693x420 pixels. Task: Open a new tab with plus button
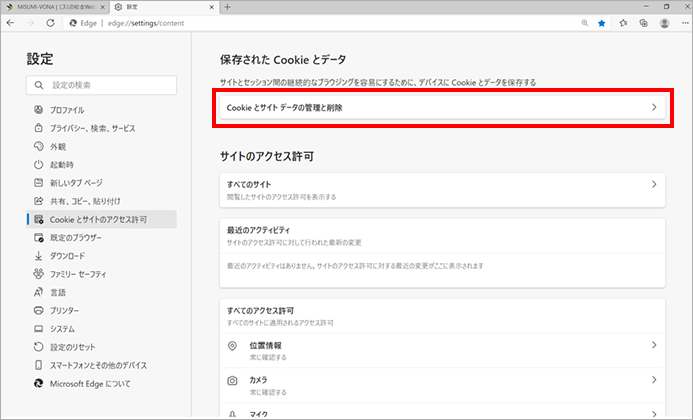click(x=227, y=7)
